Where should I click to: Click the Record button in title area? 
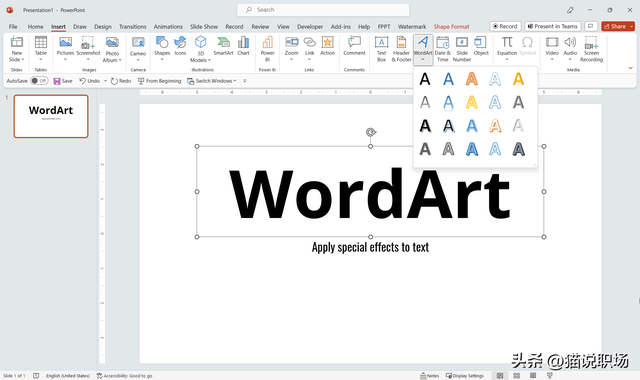click(x=505, y=27)
